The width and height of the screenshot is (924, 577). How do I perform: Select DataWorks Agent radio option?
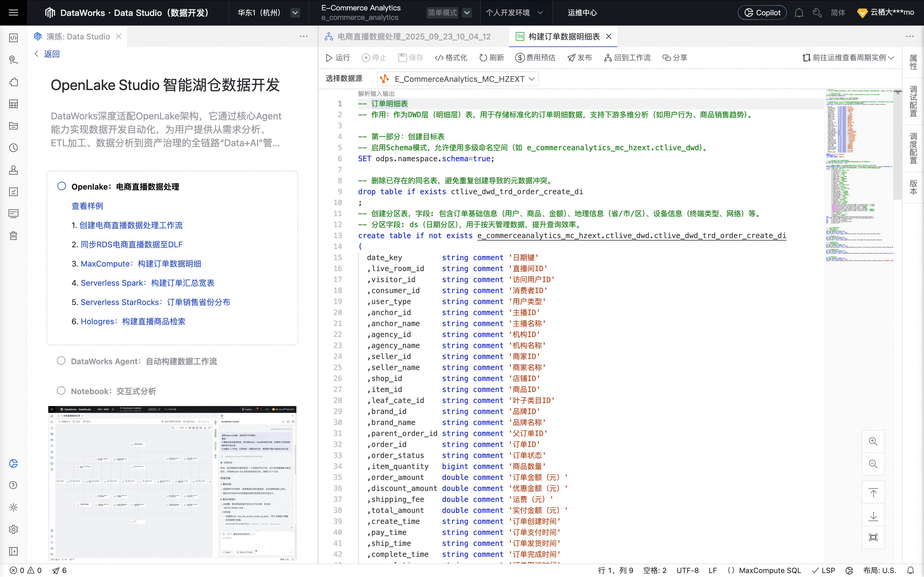tap(61, 361)
